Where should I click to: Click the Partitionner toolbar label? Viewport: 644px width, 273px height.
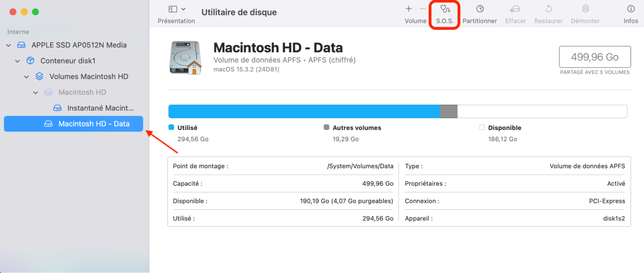point(480,21)
